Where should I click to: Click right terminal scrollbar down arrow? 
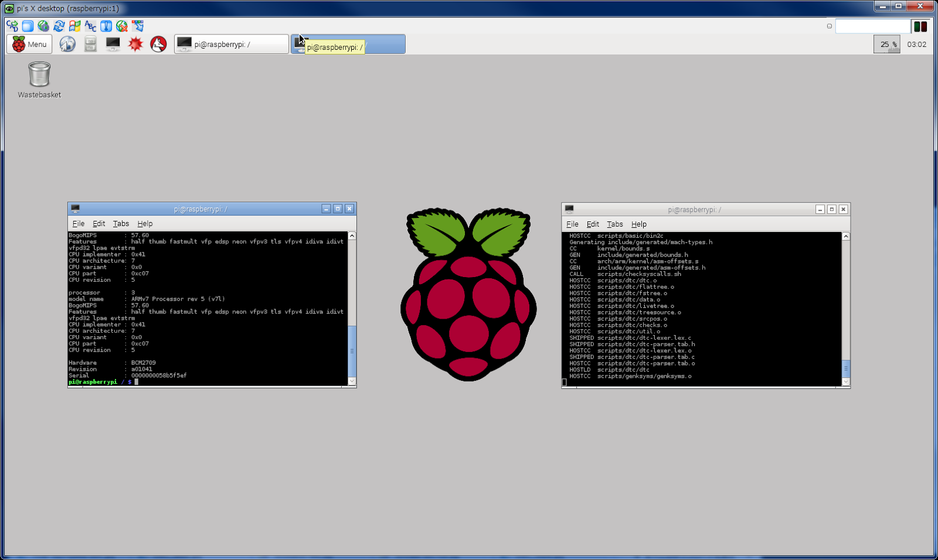point(846,382)
